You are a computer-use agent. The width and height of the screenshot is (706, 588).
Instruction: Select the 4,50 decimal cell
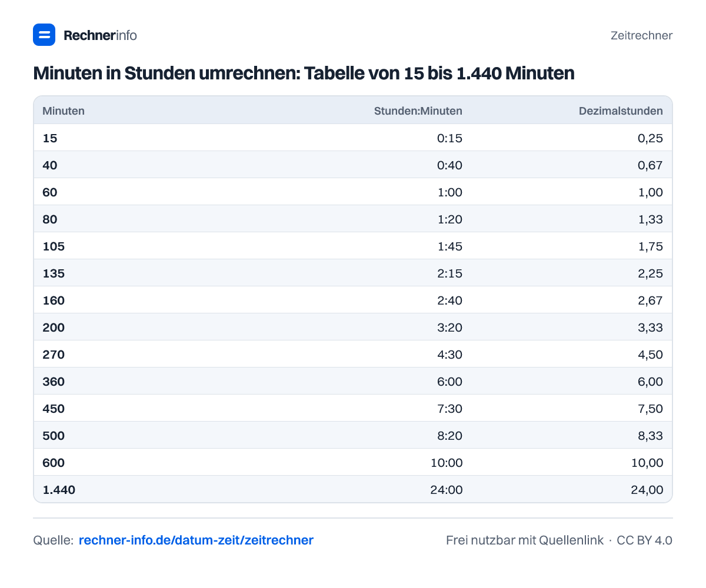pos(650,355)
